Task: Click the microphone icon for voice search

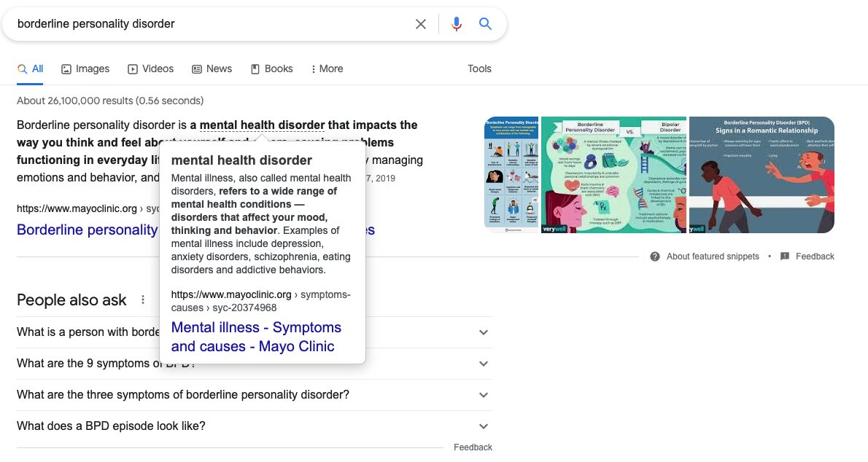Action: pyautogui.click(x=456, y=23)
